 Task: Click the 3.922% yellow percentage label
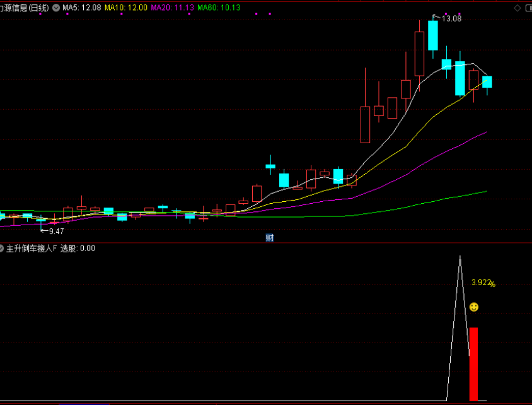(483, 283)
